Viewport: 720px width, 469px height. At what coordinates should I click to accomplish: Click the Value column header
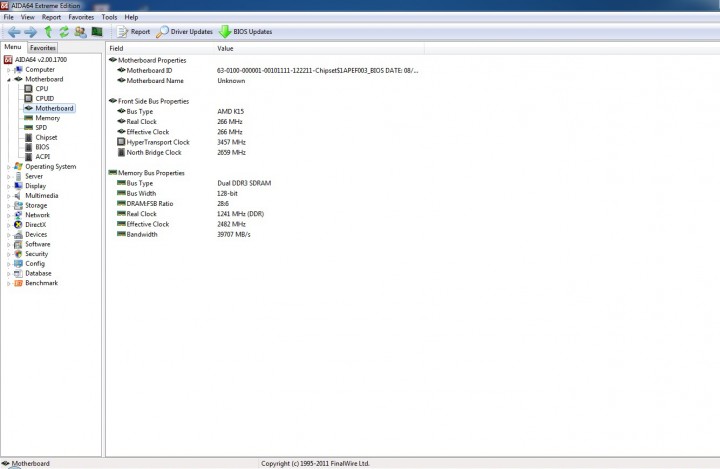point(320,48)
